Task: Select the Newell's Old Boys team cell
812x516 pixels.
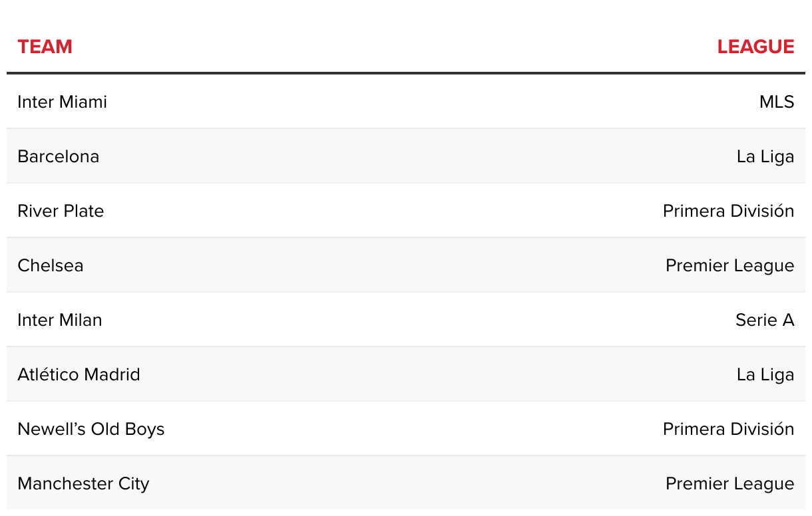Action: (x=91, y=429)
